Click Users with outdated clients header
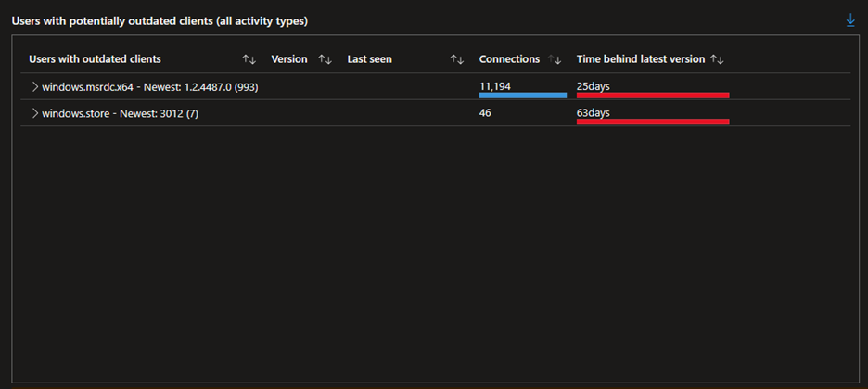Image resolution: width=868 pixels, height=389 pixels. (x=95, y=59)
